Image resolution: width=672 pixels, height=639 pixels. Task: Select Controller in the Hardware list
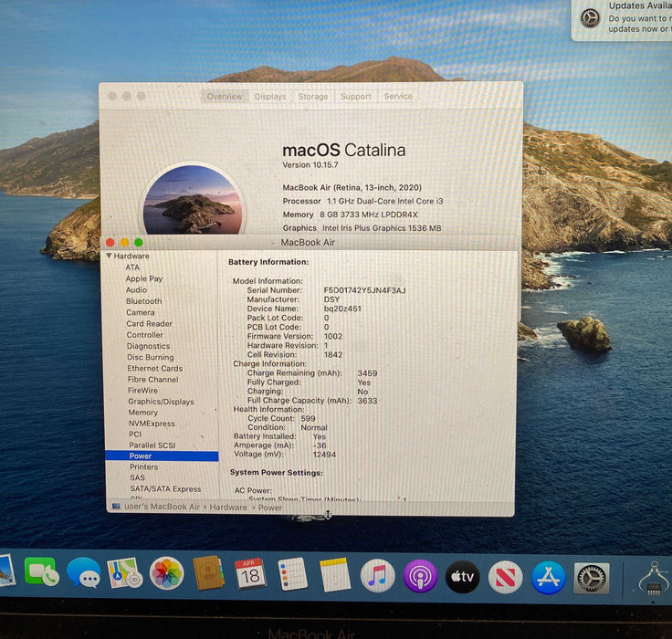point(144,335)
